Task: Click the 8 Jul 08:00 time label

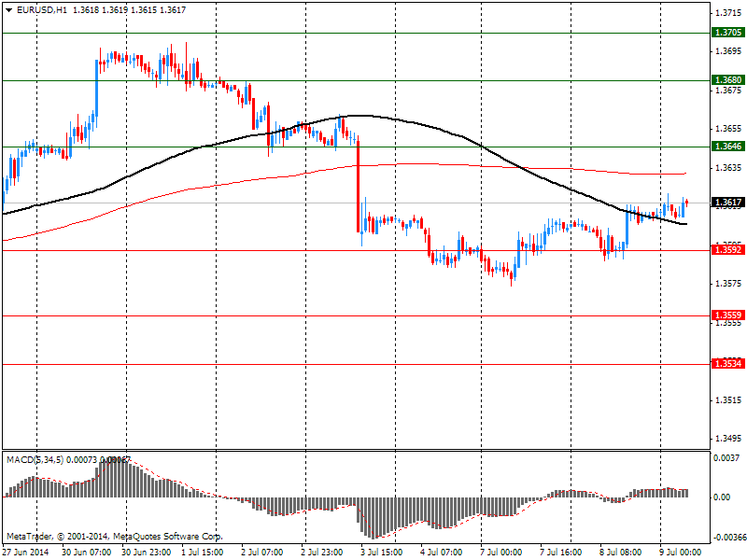Action: pyautogui.click(x=621, y=553)
